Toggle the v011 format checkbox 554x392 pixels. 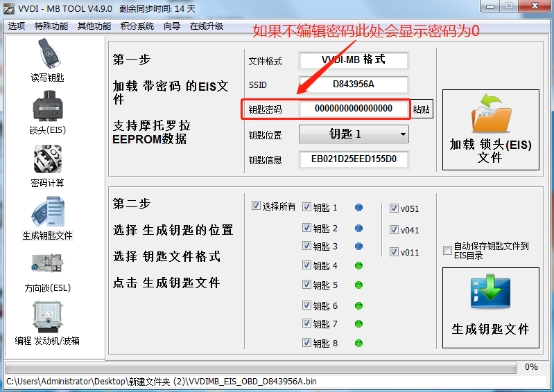(x=394, y=252)
